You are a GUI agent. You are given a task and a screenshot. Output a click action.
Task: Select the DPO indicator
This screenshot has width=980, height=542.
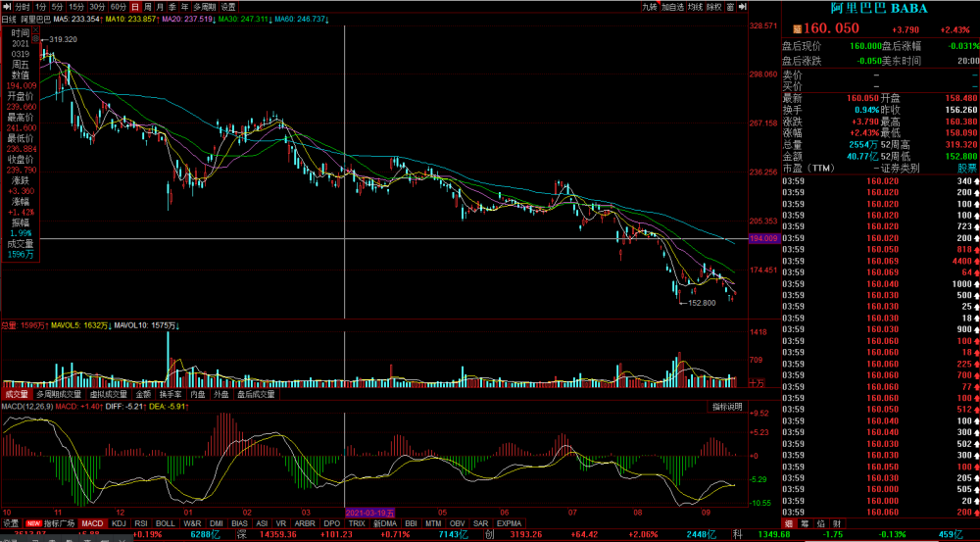click(332, 523)
